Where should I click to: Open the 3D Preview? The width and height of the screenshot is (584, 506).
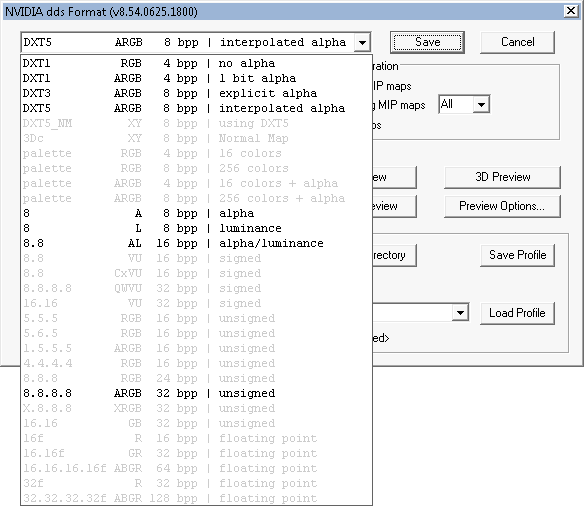[x=502, y=177]
